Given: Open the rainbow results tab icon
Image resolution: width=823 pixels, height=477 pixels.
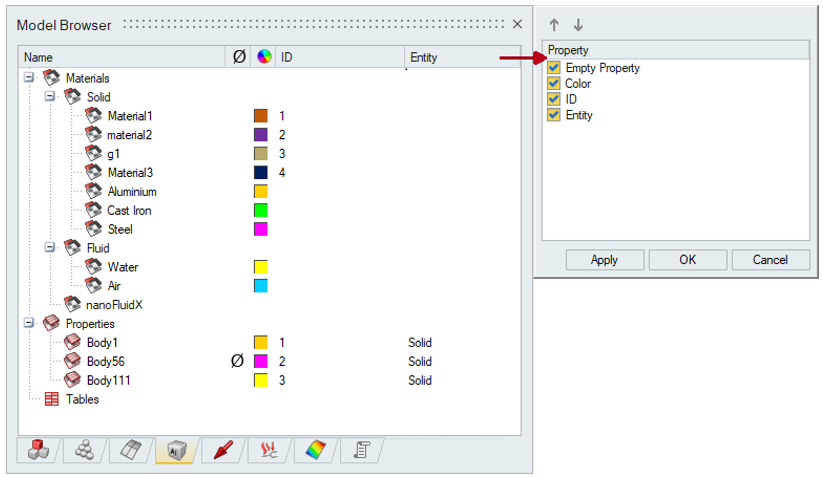Looking at the screenshot, I should pos(315,450).
